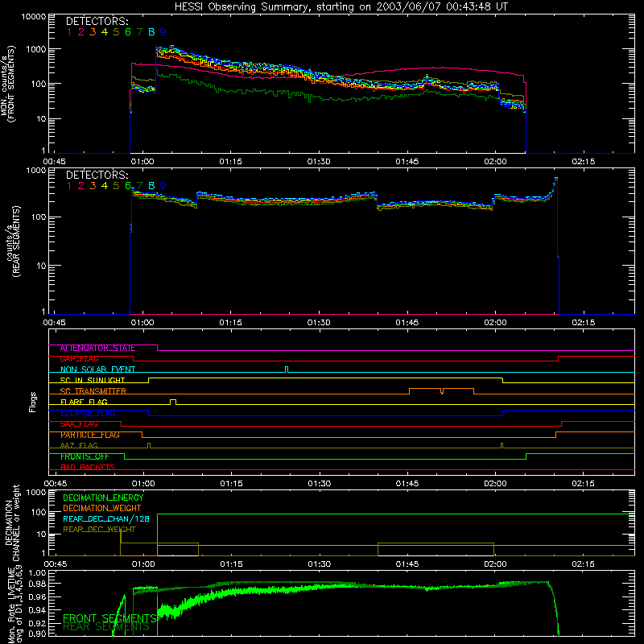Click the vertical Flags axis label

pos(33,402)
